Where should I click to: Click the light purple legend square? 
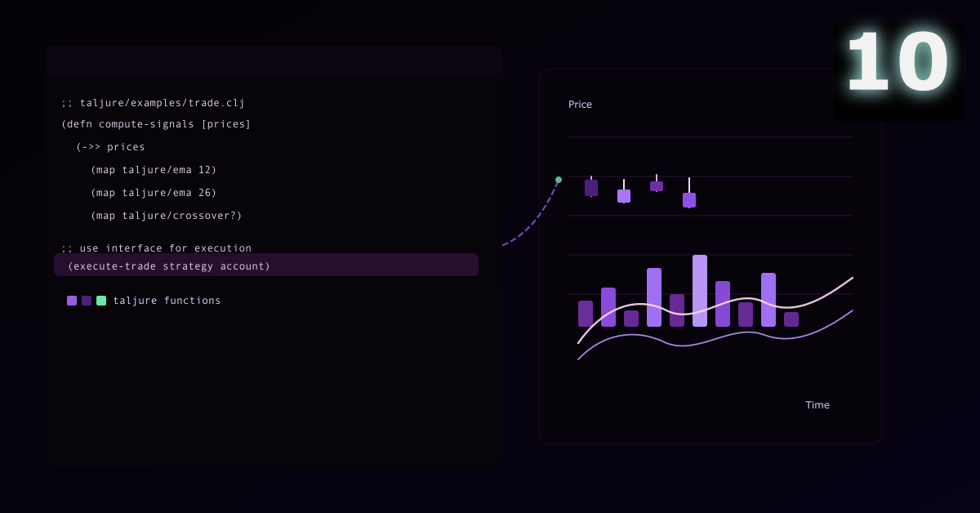[x=72, y=301]
